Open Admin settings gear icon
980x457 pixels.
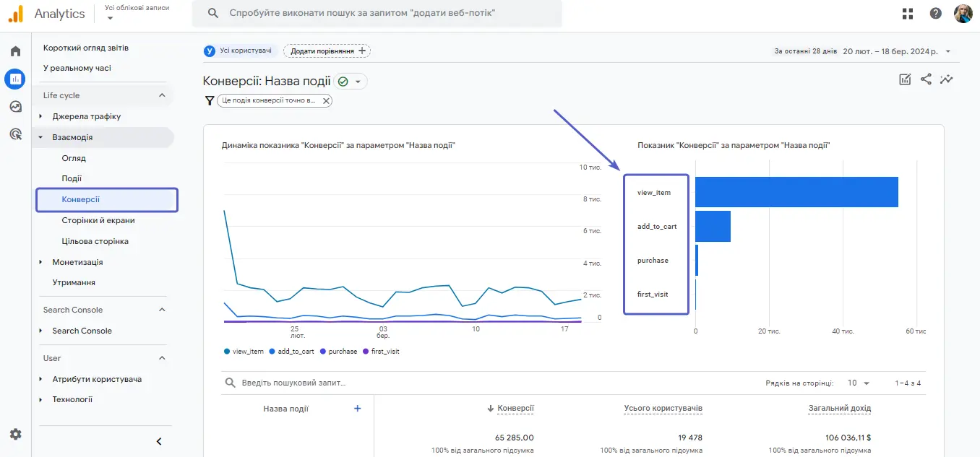click(x=15, y=434)
